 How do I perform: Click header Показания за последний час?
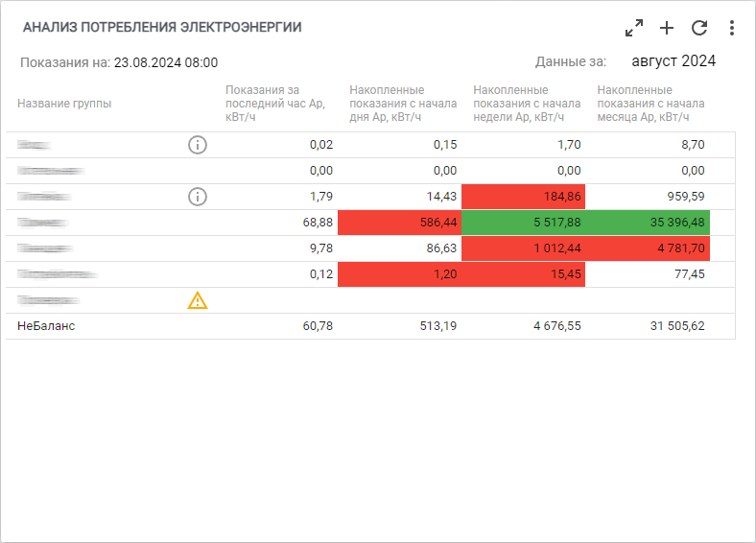(x=275, y=104)
